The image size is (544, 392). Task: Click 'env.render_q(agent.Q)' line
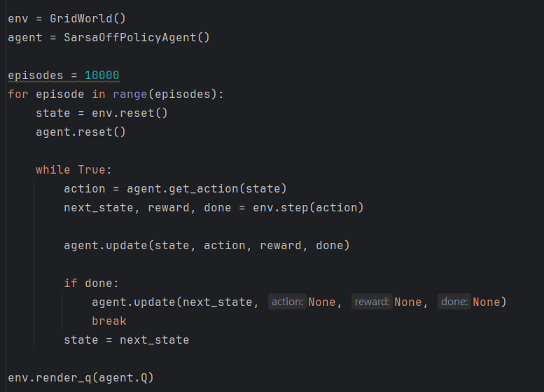(81, 377)
